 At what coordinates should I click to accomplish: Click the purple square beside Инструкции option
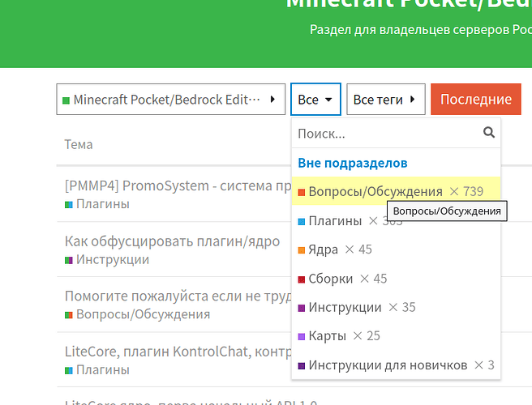tap(302, 308)
